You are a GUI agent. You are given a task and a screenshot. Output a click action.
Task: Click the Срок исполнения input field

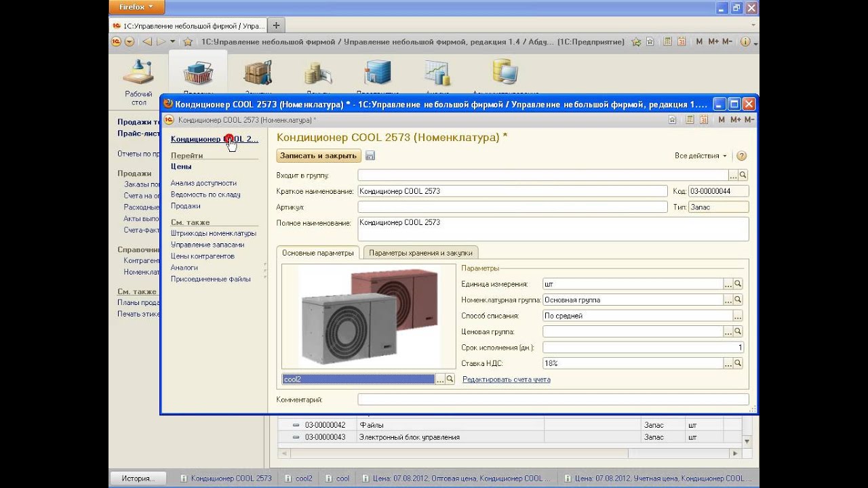(644, 348)
